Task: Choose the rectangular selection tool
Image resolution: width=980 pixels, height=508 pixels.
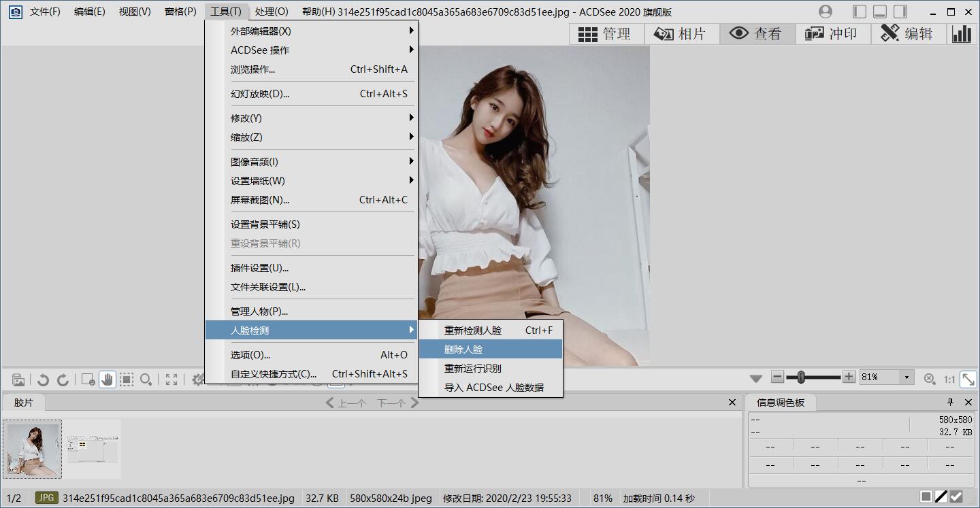Action: pyautogui.click(x=127, y=379)
